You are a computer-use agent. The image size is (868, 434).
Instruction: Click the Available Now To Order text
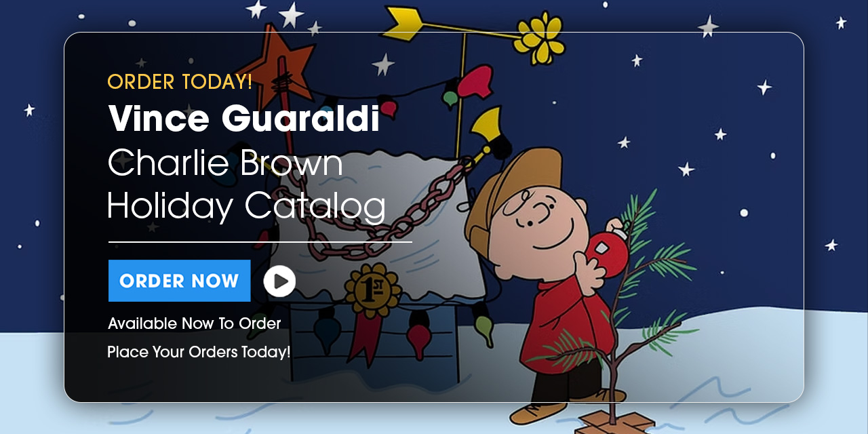pos(194,323)
